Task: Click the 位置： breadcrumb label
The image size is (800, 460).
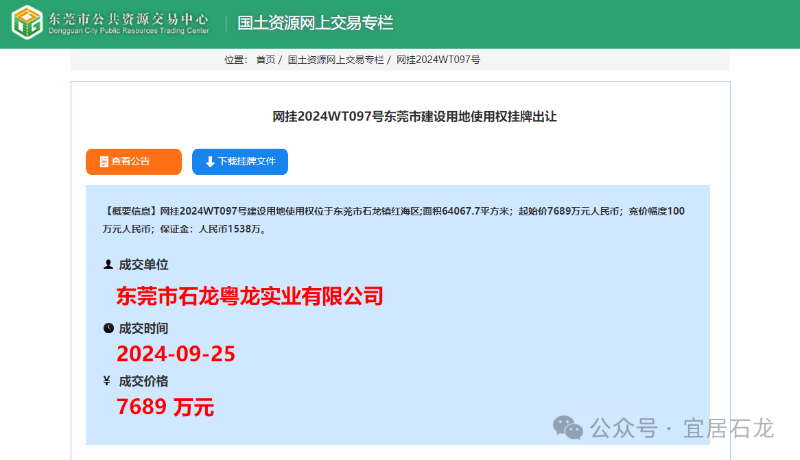Action: click(236, 60)
